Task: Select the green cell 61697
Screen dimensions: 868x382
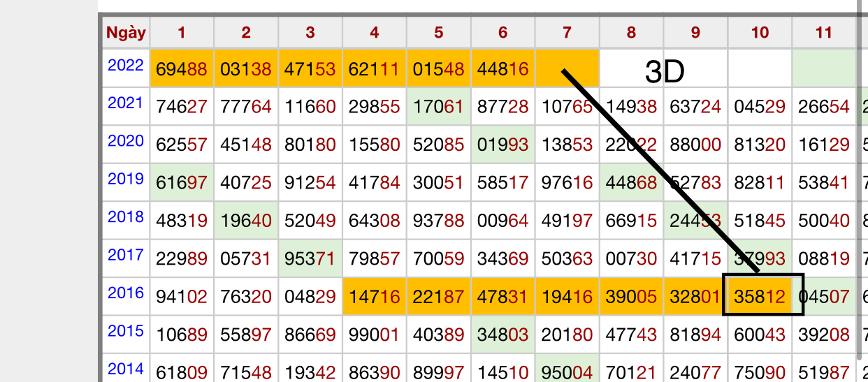Action: click(x=182, y=183)
